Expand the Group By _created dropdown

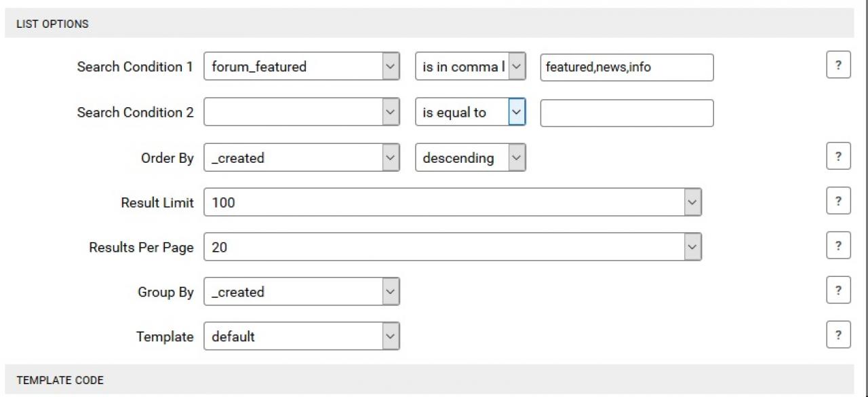(x=301, y=292)
